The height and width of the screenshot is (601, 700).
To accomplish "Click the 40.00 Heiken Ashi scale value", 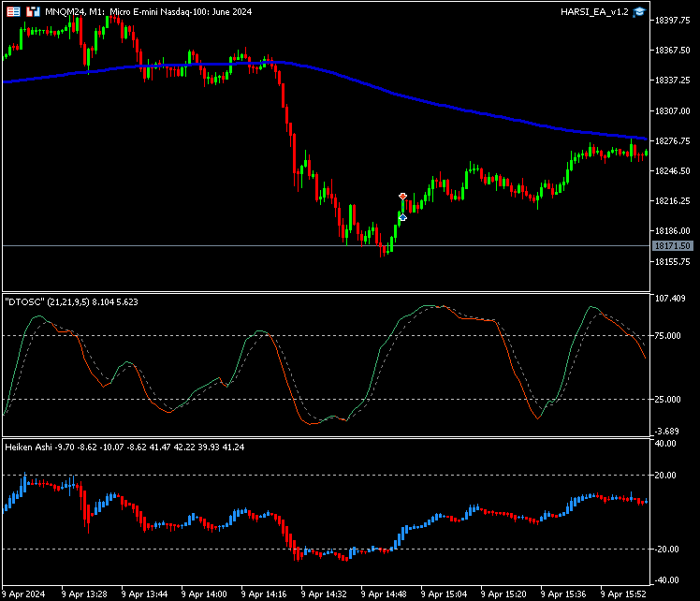I will (665, 444).
